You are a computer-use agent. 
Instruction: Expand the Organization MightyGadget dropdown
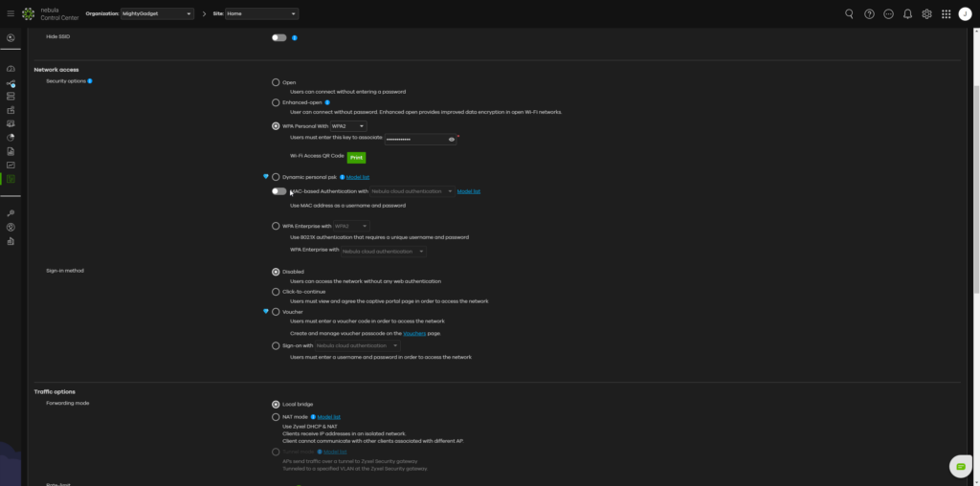[x=158, y=13]
